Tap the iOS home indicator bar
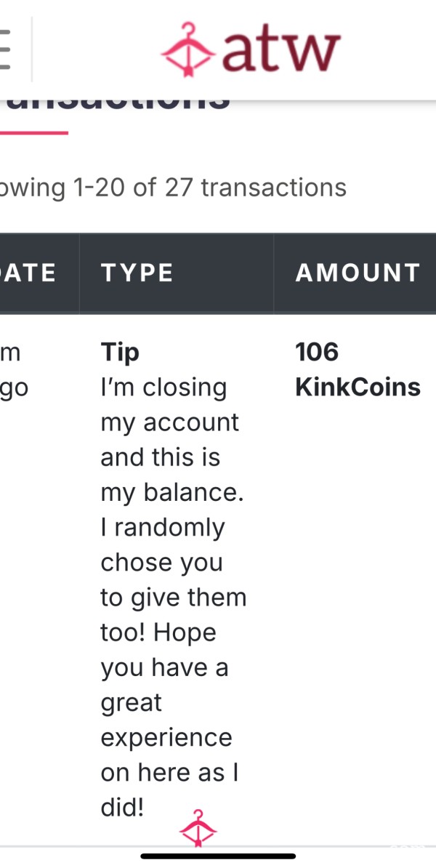 click(x=218, y=856)
